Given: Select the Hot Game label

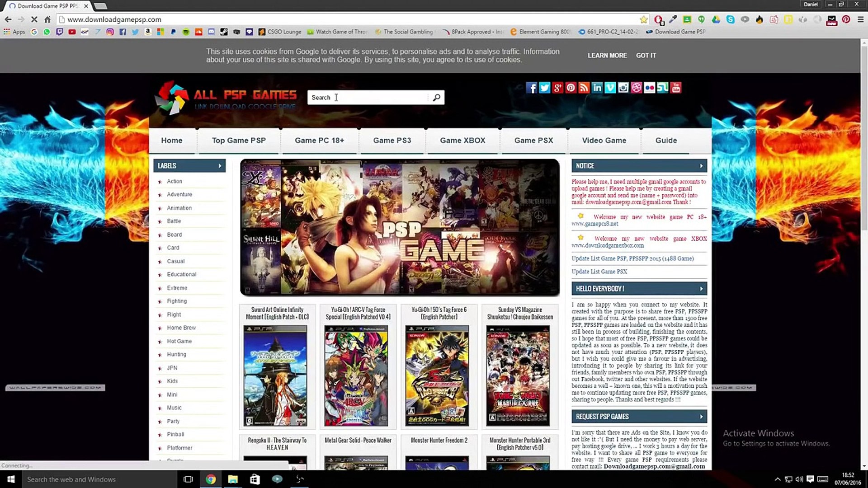Looking at the screenshot, I should click(179, 341).
